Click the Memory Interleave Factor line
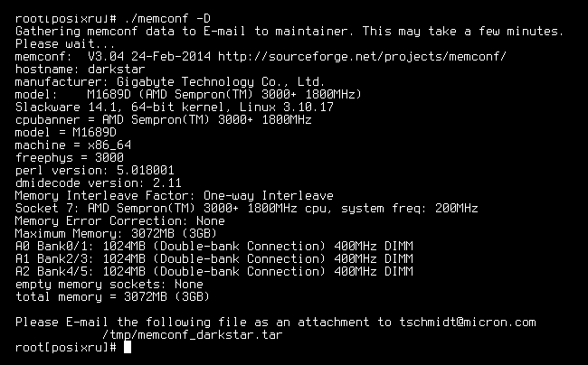This screenshot has height=365, width=588. click(x=174, y=196)
